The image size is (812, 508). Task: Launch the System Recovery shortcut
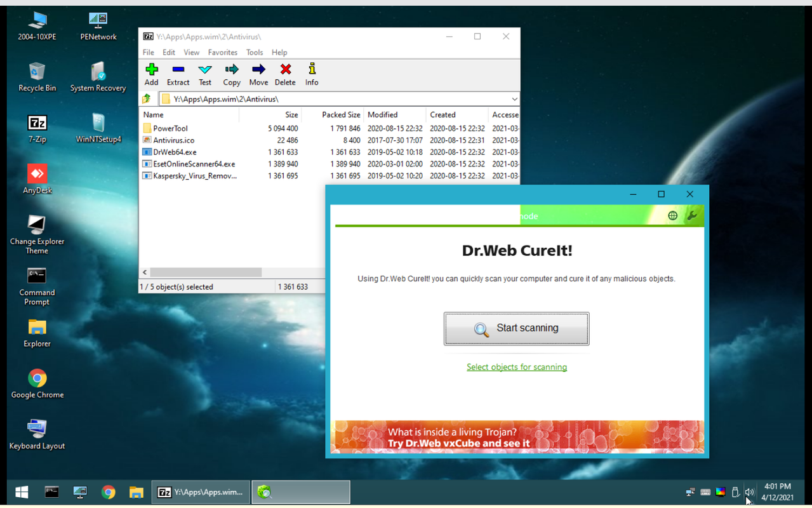tap(98, 77)
